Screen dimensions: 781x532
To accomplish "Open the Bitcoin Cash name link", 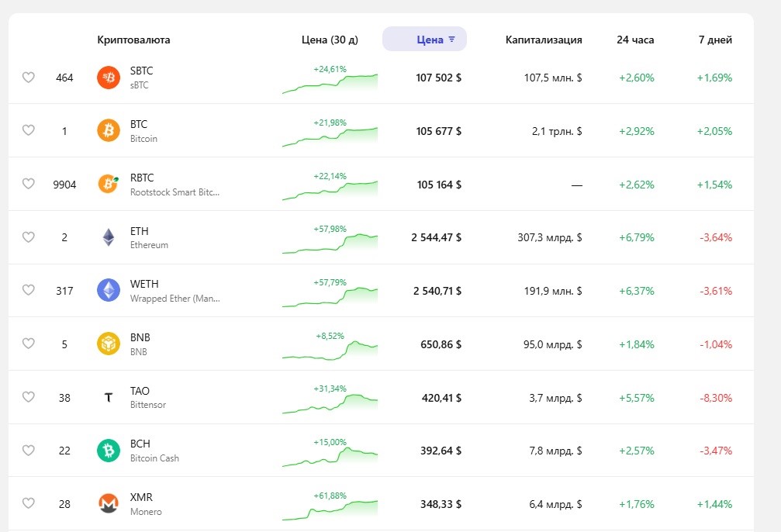I will (x=154, y=451).
